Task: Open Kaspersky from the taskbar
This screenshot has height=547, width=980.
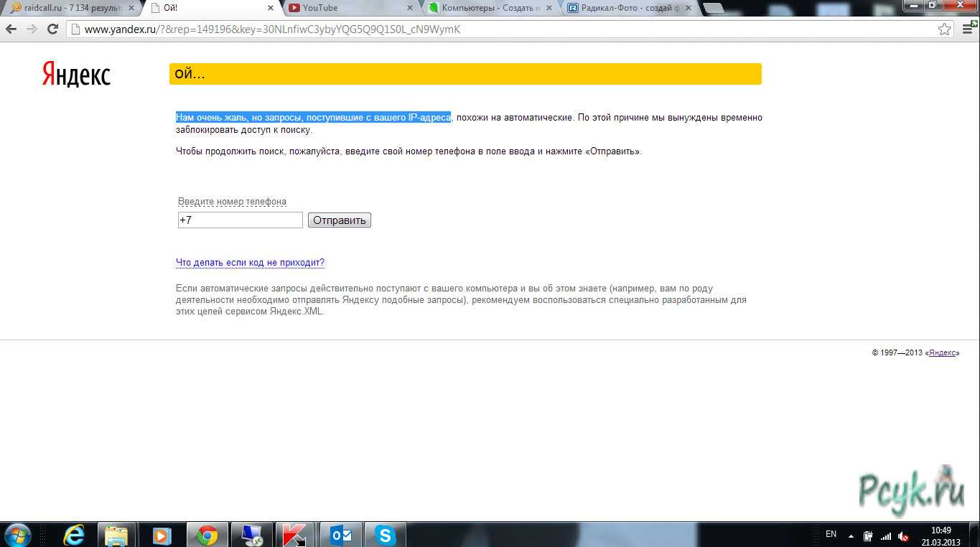Action: (x=295, y=536)
